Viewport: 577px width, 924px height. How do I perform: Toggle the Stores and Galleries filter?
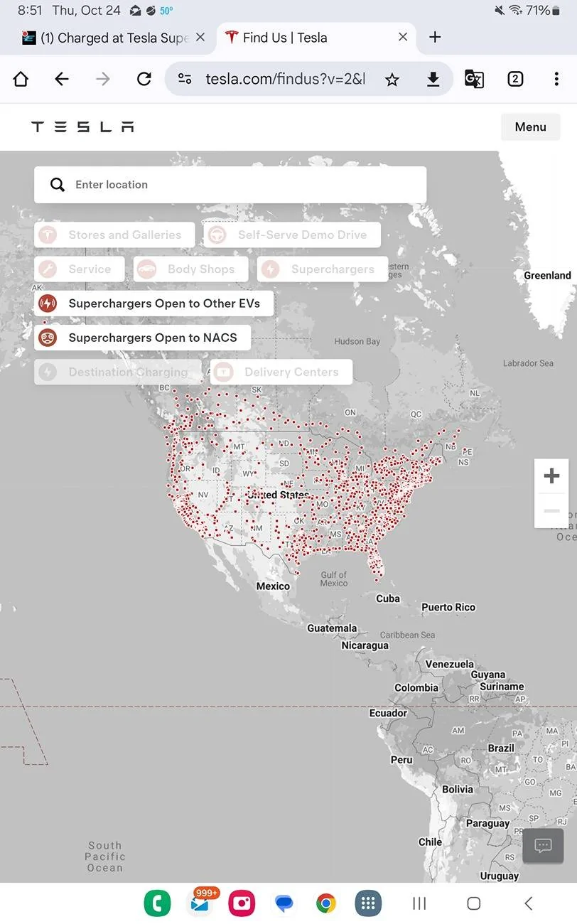114,235
